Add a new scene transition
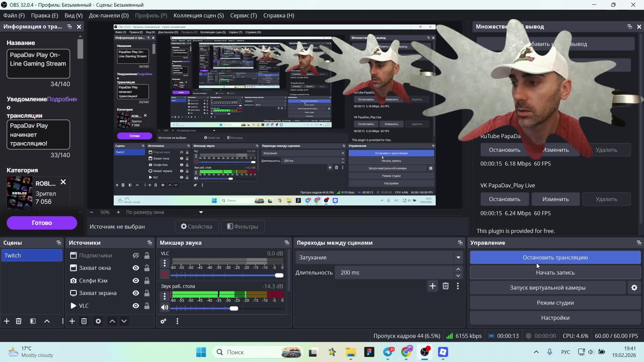Screen dimensions: 644x362 [432, 286]
